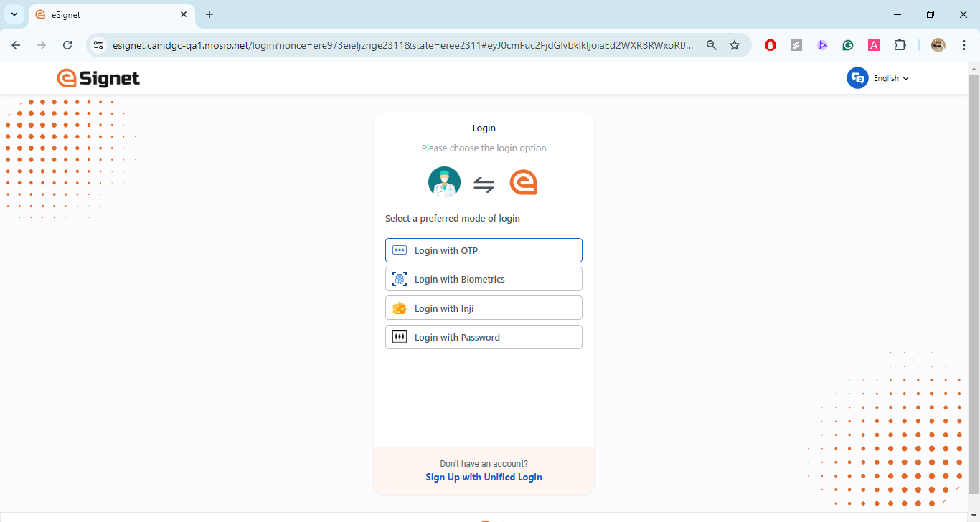This screenshot has height=522, width=980.
Task: Open the browser zoom magnifier icon
Action: tap(712, 45)
